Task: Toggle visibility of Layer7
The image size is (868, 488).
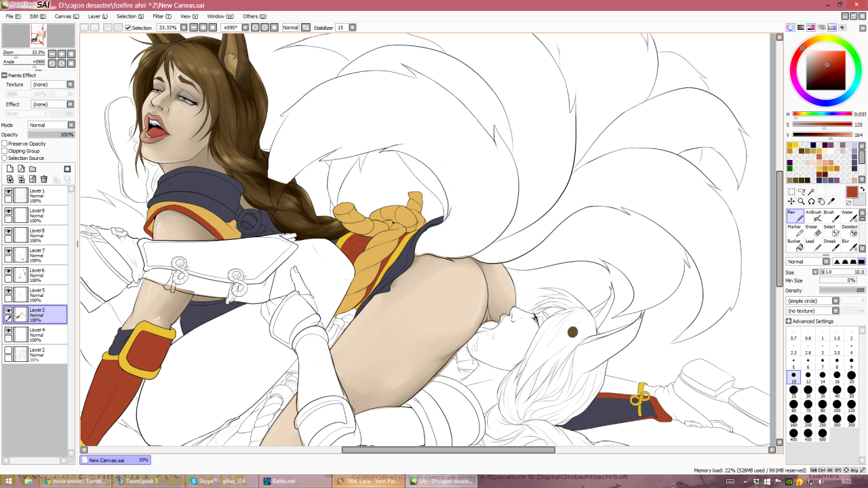Action: 8,251
